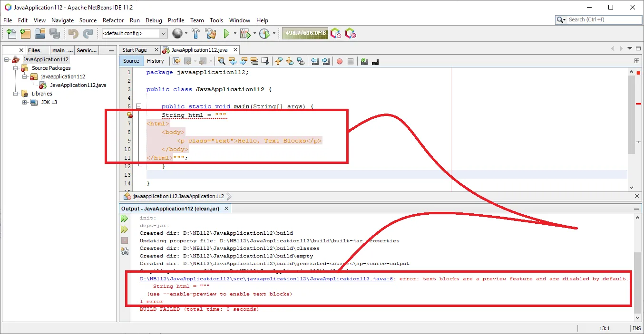The width and height of the screenshot is (644, 334).
Task: Click the globe browser icon in toolbar
Action: point(177,33)
